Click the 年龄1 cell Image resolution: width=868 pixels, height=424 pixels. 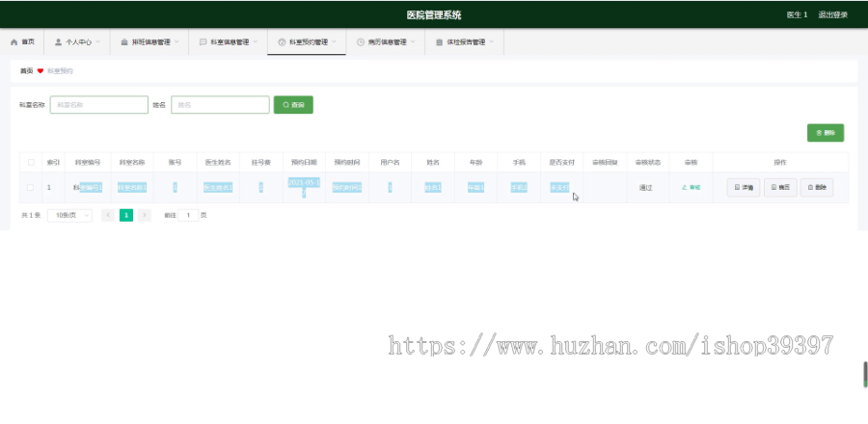[476, 187]
